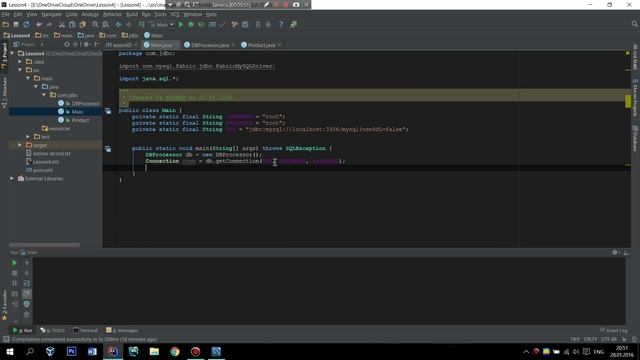Open Photoshop from the taskbar
The height and width of the screenshot is (360, 640).
click(x=71, y=351)
